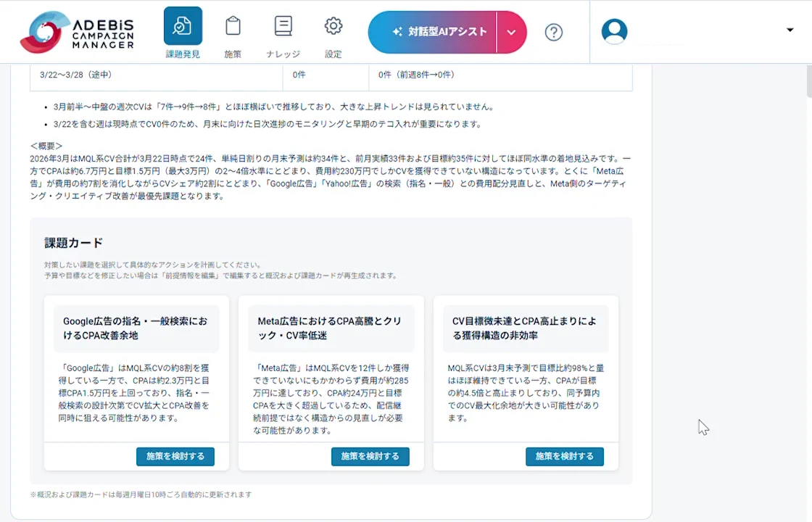Open the 設定 gear icon
The width and height of the screenshot is (812, 522).
pos(333,25)
